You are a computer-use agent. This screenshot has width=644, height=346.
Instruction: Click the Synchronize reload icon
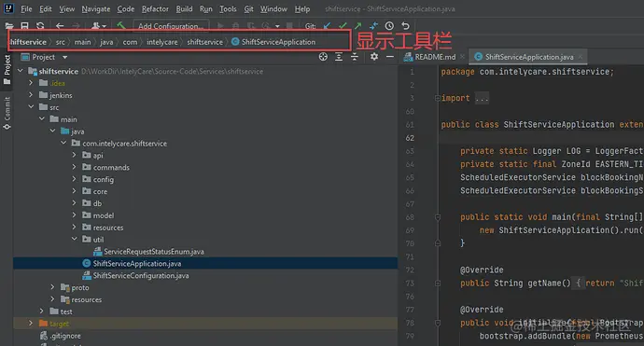tap(40, 26)
